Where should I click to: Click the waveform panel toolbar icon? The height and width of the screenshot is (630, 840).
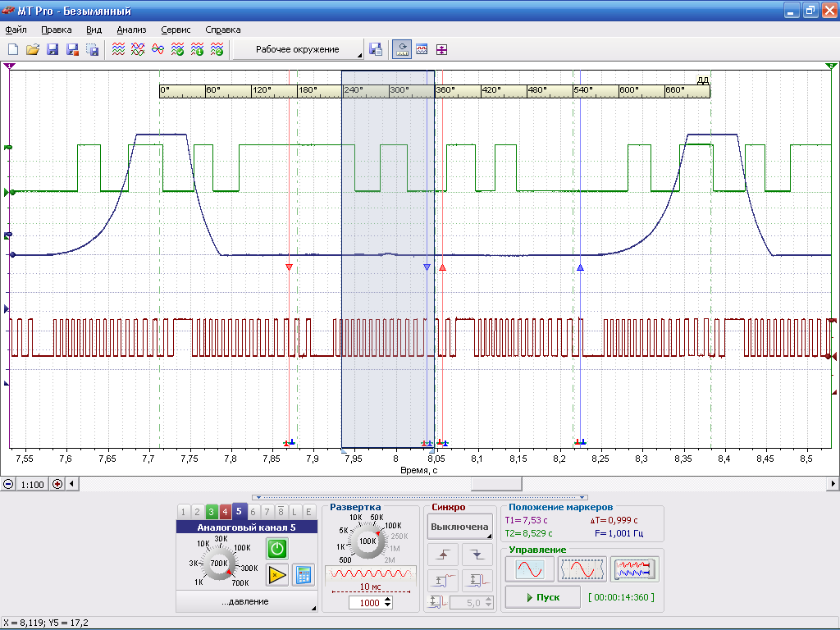(x=422, y=50)
